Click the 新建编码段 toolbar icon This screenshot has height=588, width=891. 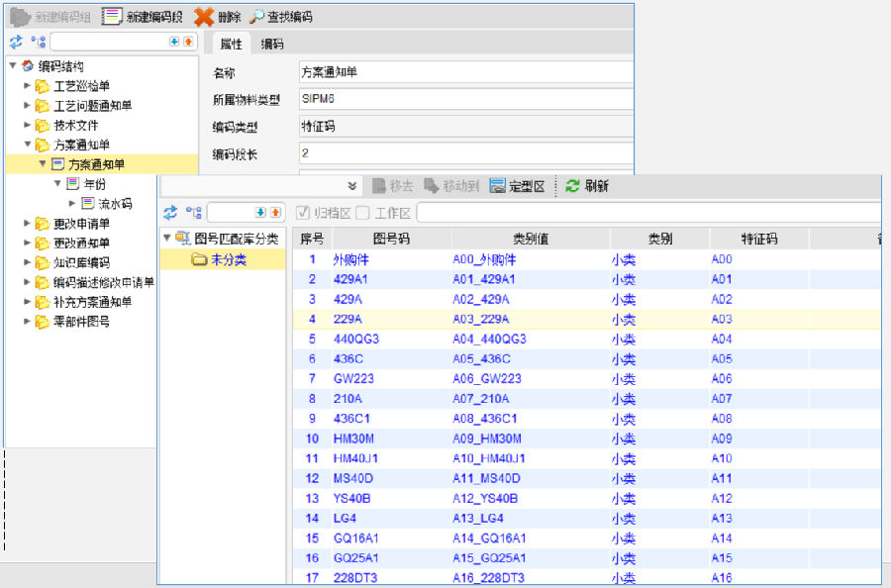click(x=112, y=16)
